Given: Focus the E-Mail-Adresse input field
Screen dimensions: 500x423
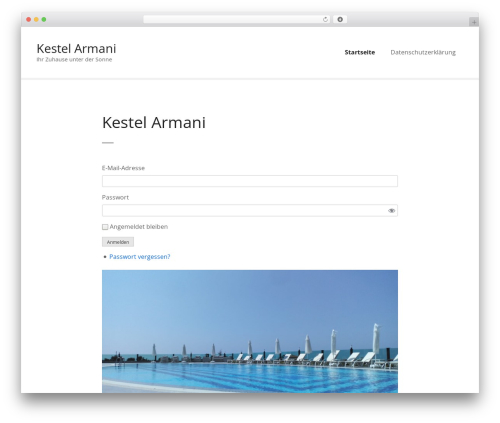Looking at the screenshot, I should 250,181.
